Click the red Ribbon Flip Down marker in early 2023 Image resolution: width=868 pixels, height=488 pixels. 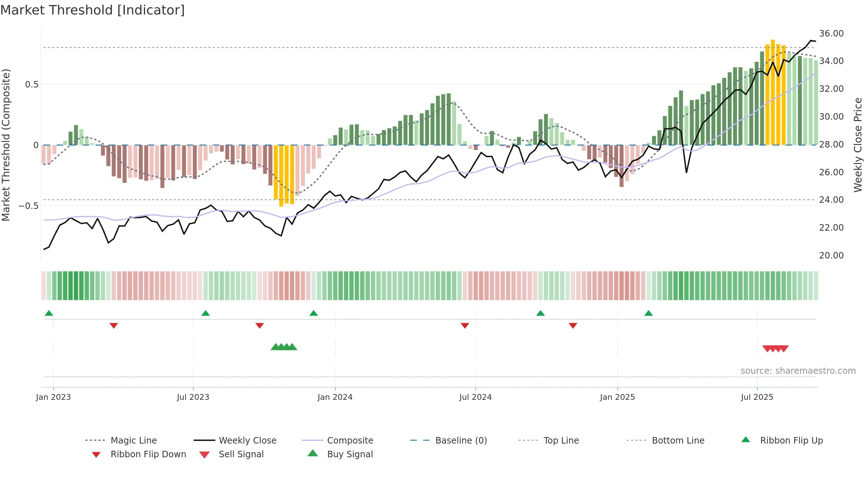(114, 326)
